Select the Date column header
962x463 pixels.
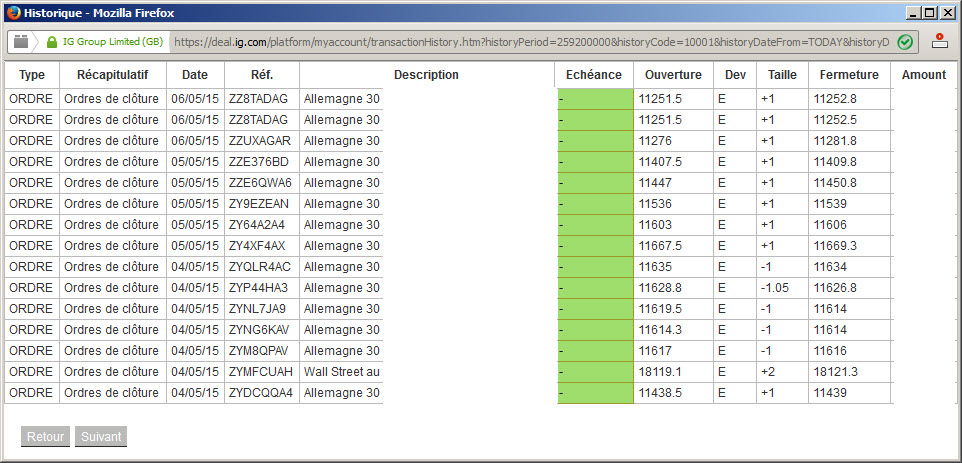pos(195,75)
